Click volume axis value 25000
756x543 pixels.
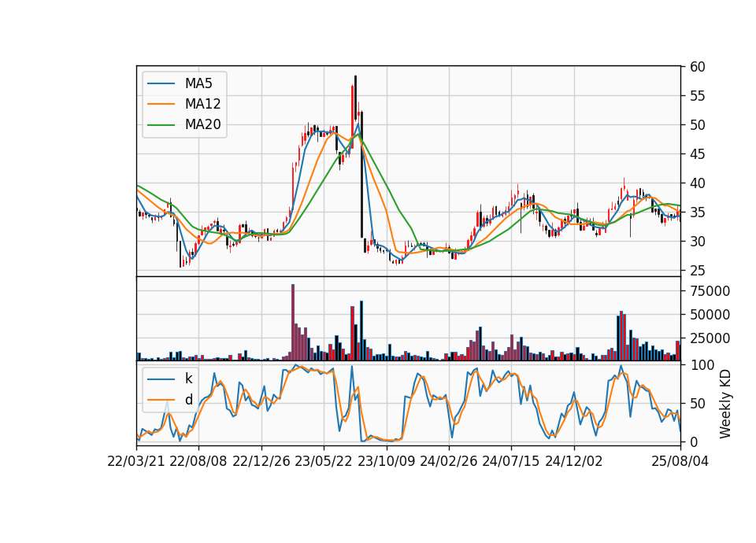710,338
